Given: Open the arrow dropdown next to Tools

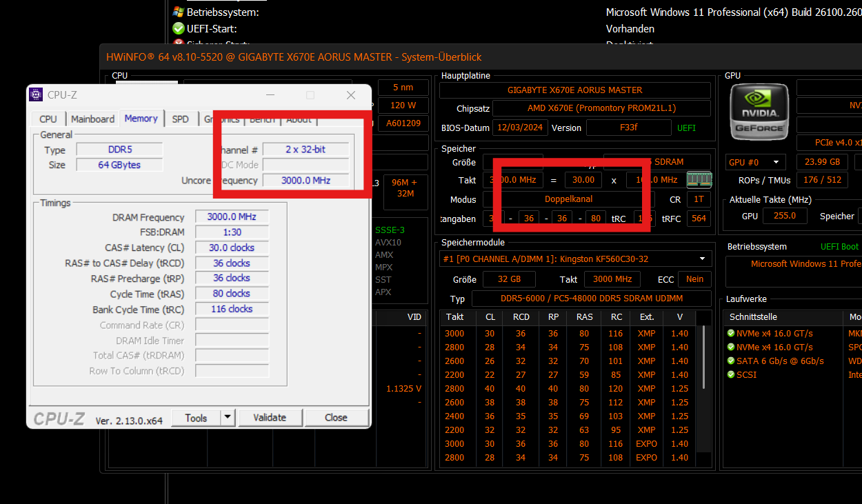Looking at the screenshot, I should click(228, 418).
